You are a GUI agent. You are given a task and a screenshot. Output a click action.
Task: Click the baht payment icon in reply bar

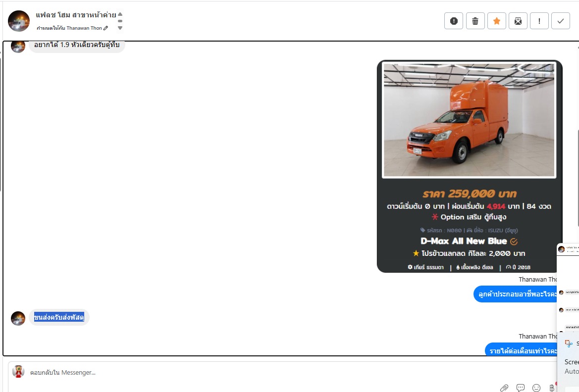coord(552,388)
